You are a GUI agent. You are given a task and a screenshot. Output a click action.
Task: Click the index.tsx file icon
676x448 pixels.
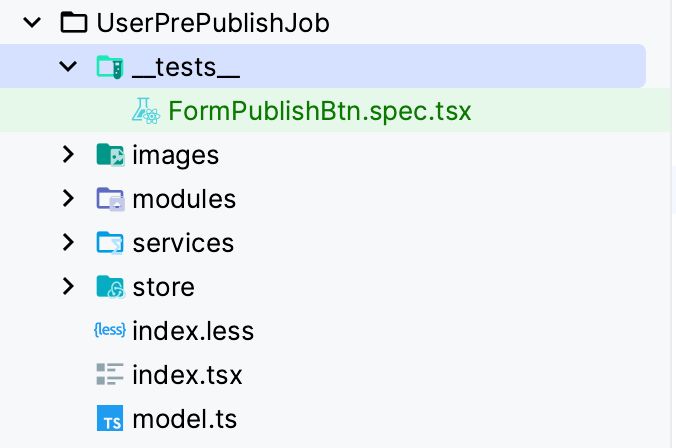pyautogui.click(x=109, y=375)
